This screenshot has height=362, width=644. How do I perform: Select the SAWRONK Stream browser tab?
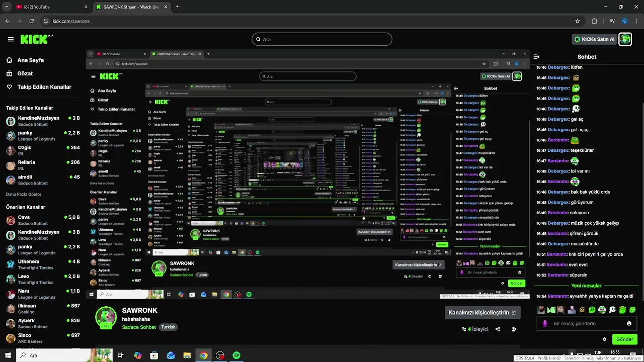132,7
